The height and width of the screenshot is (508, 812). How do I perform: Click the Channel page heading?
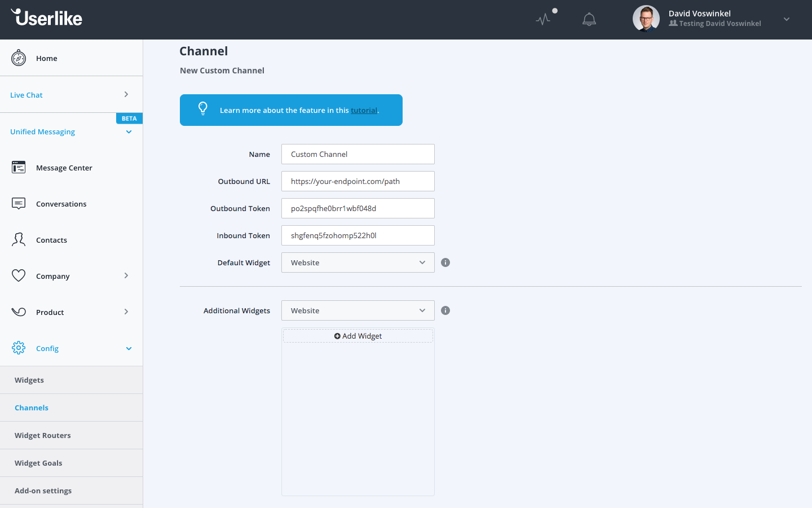204,51
